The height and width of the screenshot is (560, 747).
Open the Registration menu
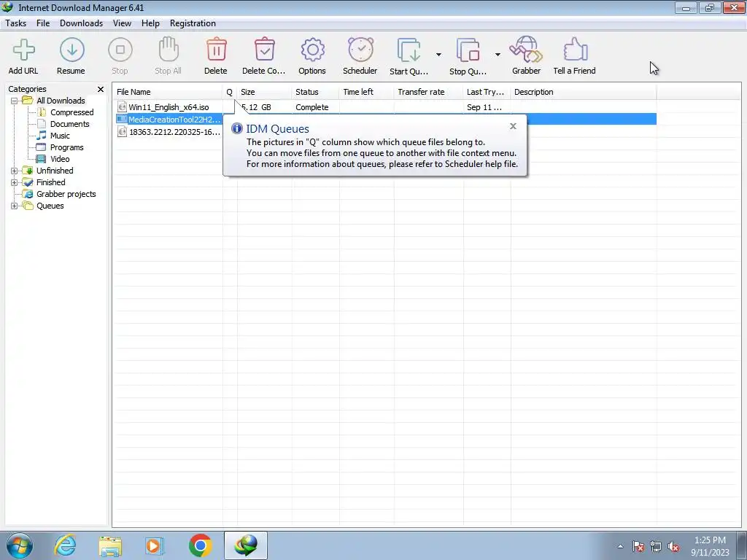point(193,23)
